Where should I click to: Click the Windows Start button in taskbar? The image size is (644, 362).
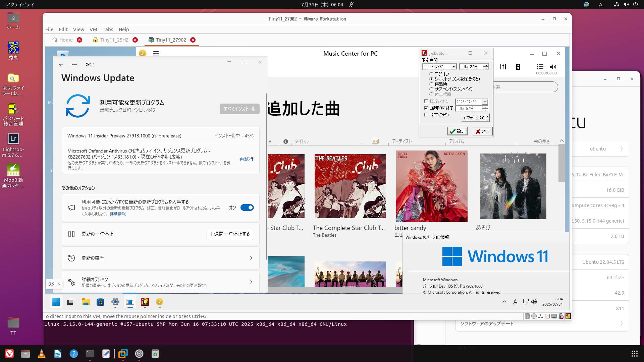point(56,302)
